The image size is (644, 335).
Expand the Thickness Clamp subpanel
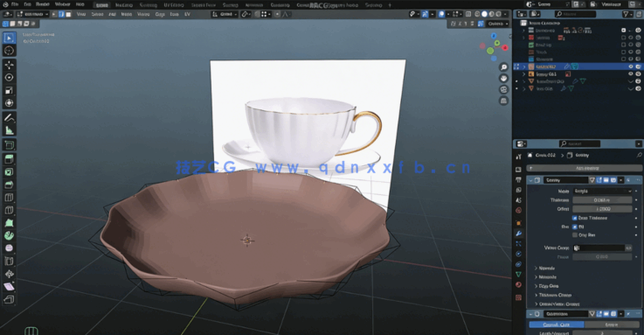555,295
